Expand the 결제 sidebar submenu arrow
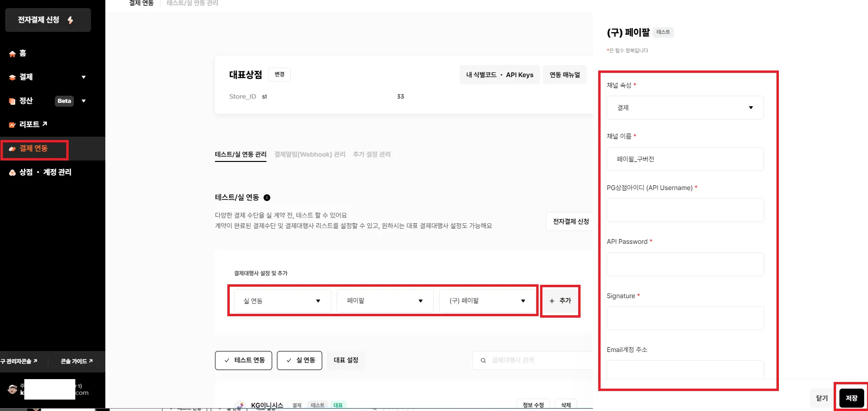The height and width of the screenshot is (411, 868). 84,77
